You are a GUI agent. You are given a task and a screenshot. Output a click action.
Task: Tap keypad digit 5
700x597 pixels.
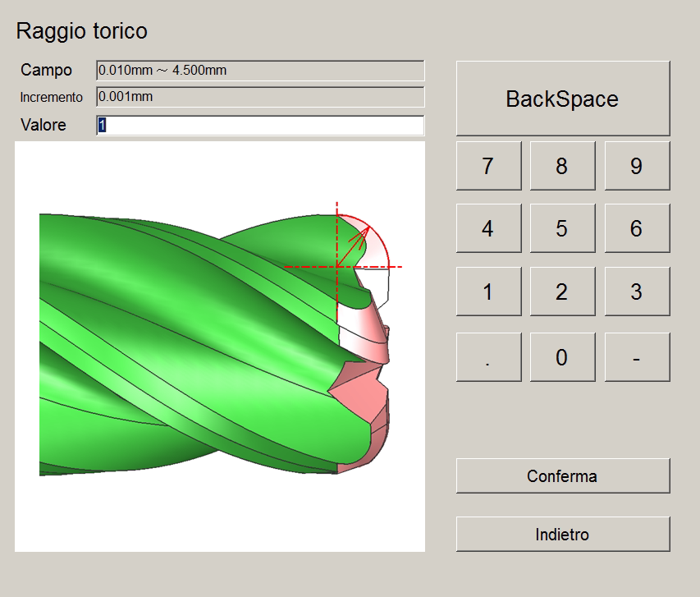point(562,228)
